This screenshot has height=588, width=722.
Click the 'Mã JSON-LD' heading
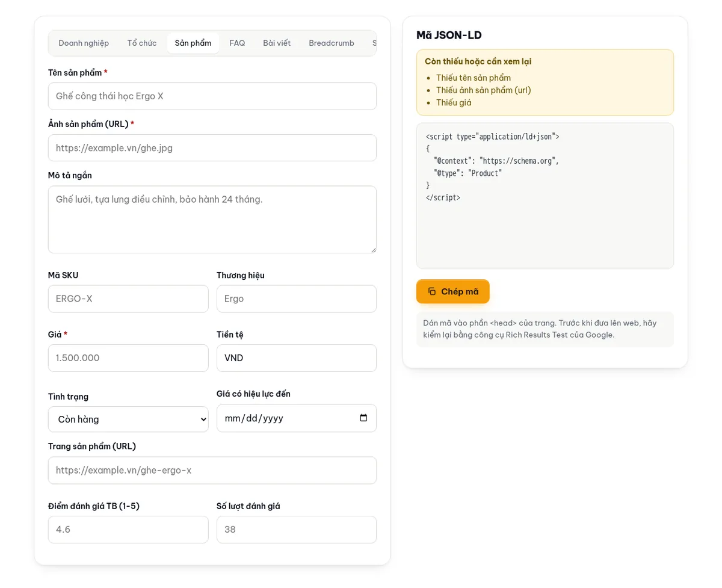tap(449, 35)
